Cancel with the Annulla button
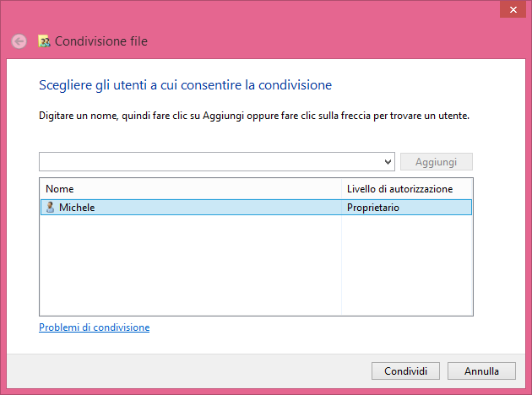 (481, 371)
